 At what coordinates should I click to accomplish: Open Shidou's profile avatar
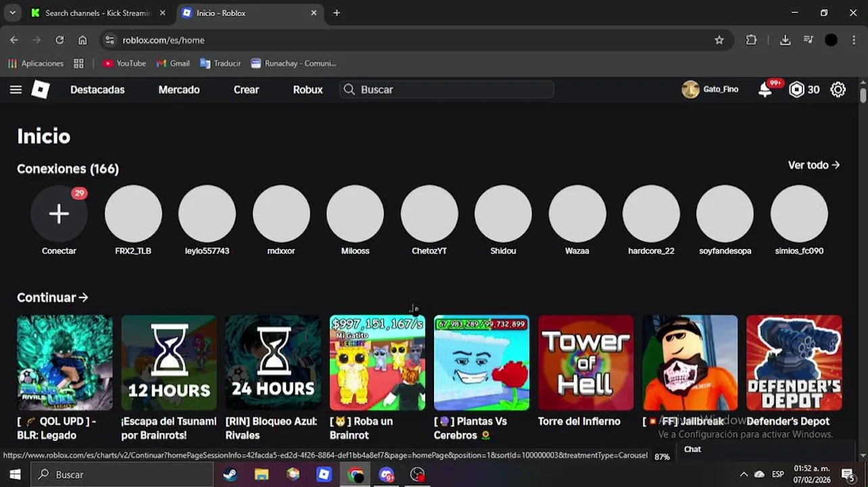[503, 214]
